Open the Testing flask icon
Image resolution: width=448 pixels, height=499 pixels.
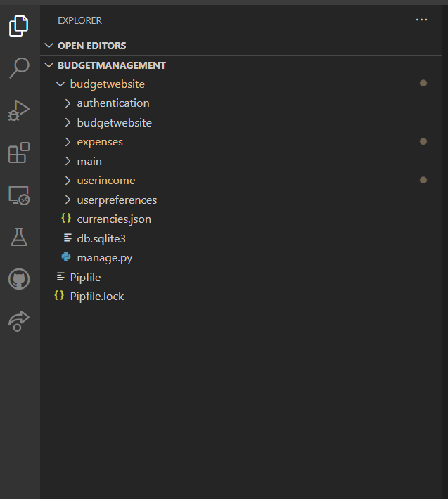(x=19, y=237)
